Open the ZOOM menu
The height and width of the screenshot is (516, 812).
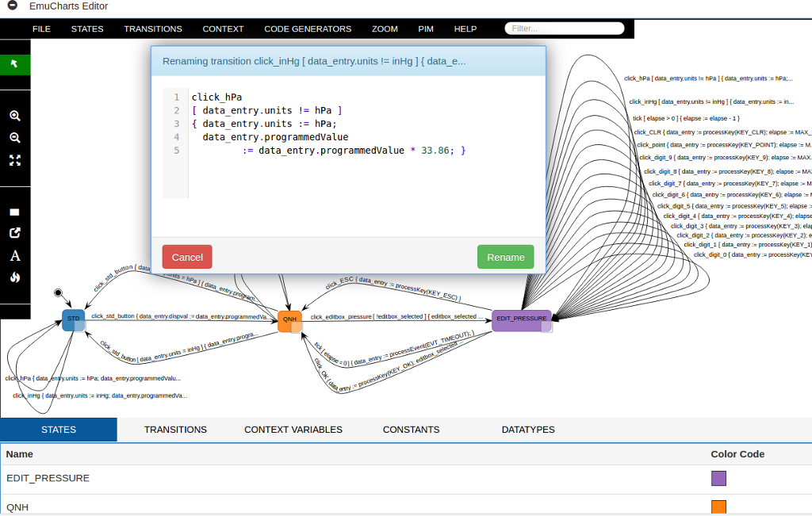click(385, 29)
